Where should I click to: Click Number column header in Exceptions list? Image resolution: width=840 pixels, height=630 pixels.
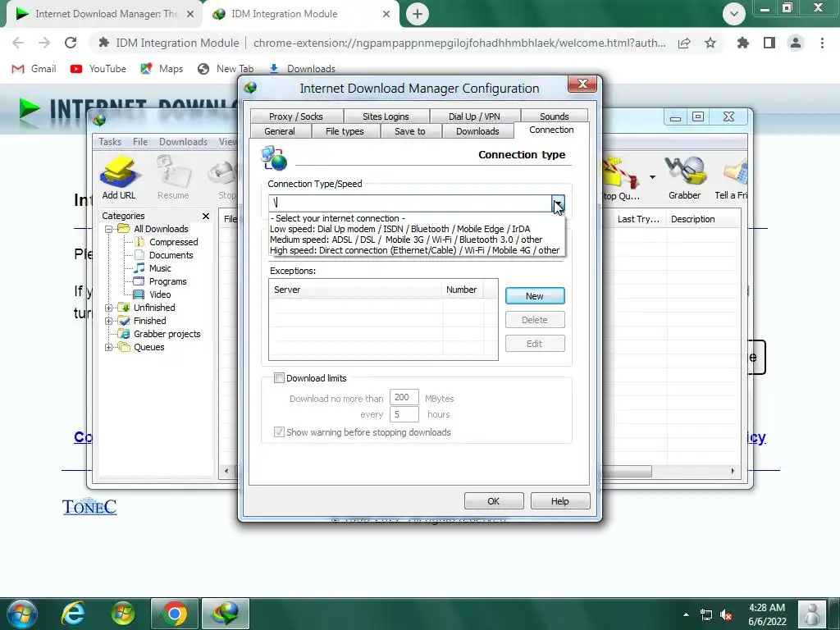coord(463,290)
